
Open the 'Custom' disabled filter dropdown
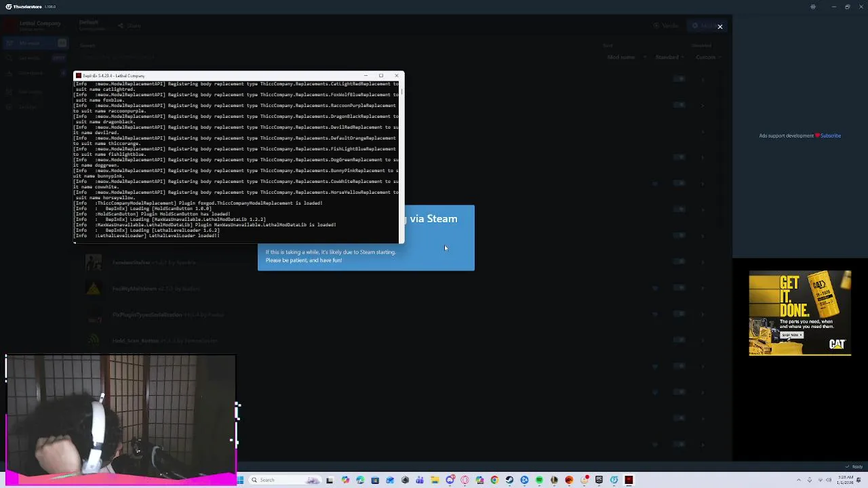click(708, 57)
